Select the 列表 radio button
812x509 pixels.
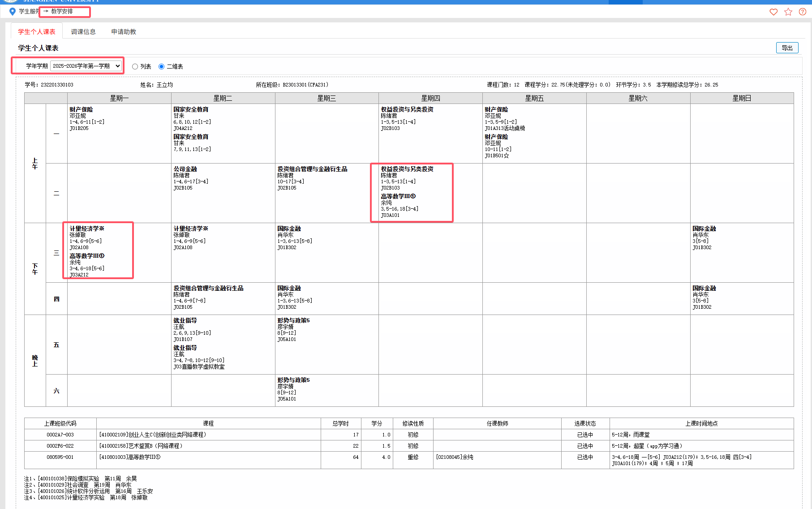click(x=135, y=67)
